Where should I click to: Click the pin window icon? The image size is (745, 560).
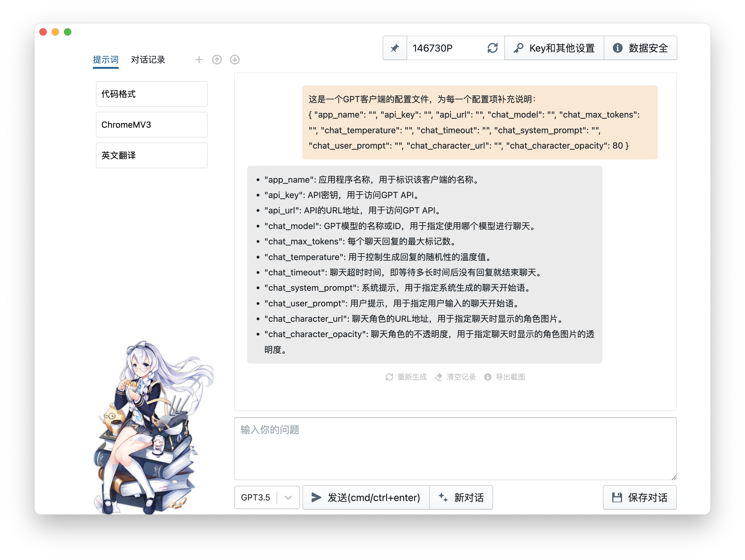pyautogui.click(x=395, y=48)
